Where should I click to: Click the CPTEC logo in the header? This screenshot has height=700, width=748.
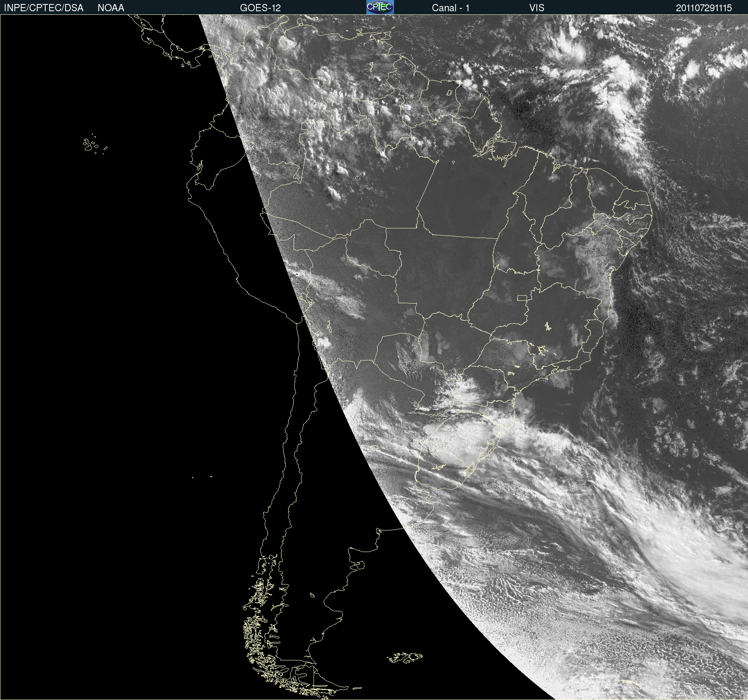[x=380, y=7]
